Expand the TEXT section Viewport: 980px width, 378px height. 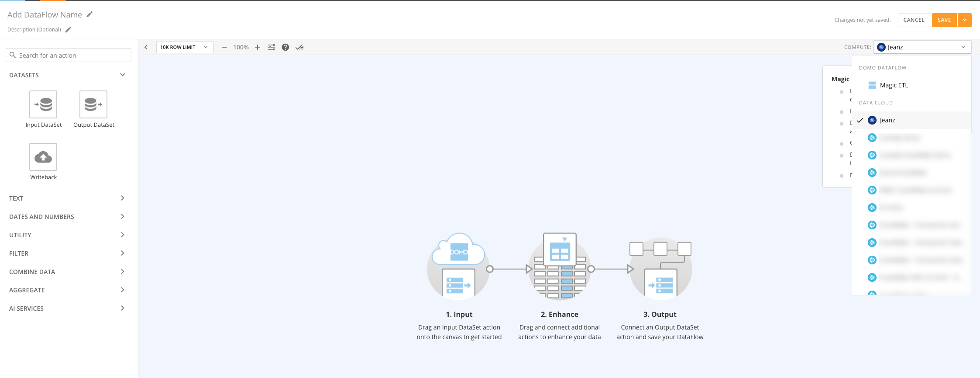point(123,198)
